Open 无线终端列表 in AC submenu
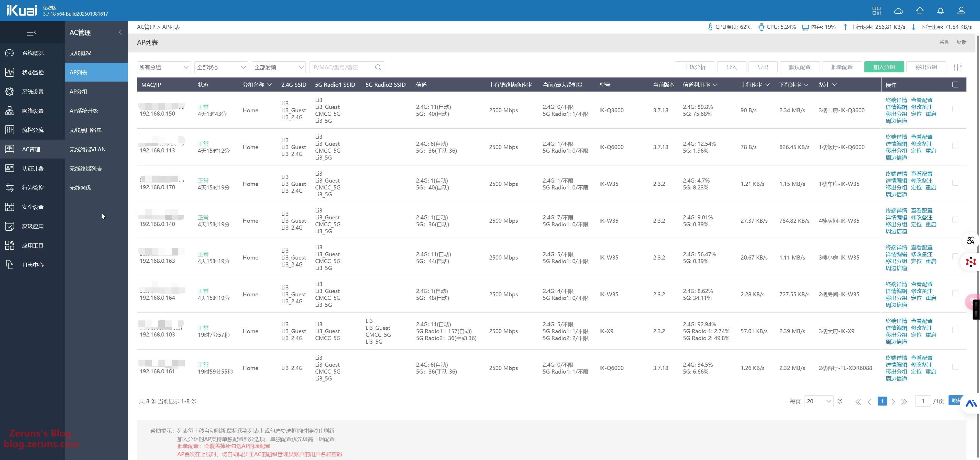980x460 pixels. click(86, 169)
